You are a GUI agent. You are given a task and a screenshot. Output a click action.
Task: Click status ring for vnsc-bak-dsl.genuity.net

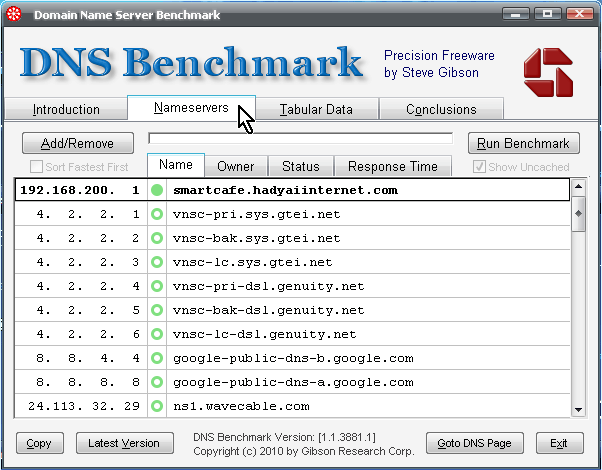pyautogui.click(x=157, y=310)
